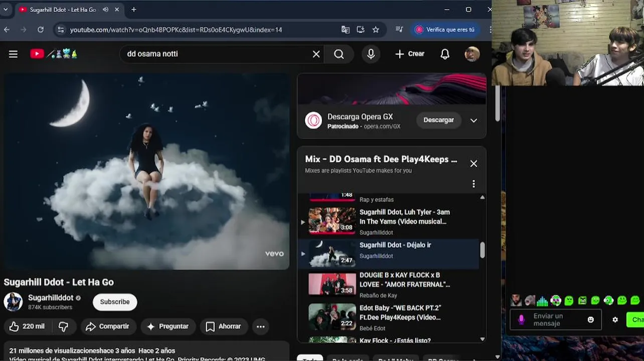644x361 pixels.
Task: Close the Mix playlist panel
Action: pyautogui.click(x=473, y=164)
